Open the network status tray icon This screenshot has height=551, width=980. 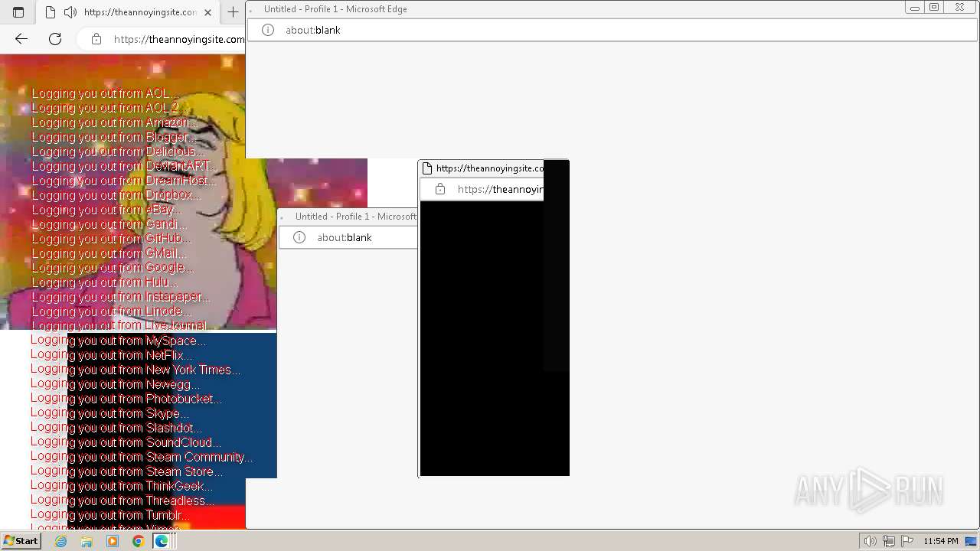point(889,541)
